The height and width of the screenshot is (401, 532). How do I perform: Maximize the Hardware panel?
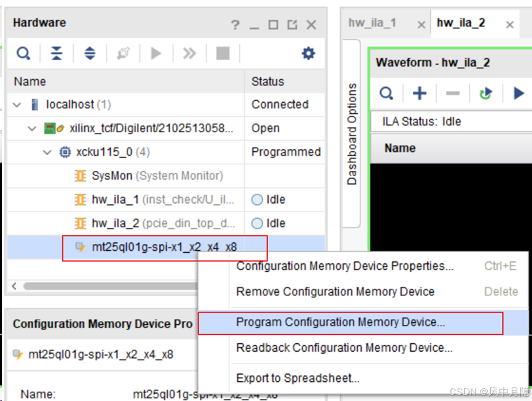pyautogui.click(x=273, y=25)
